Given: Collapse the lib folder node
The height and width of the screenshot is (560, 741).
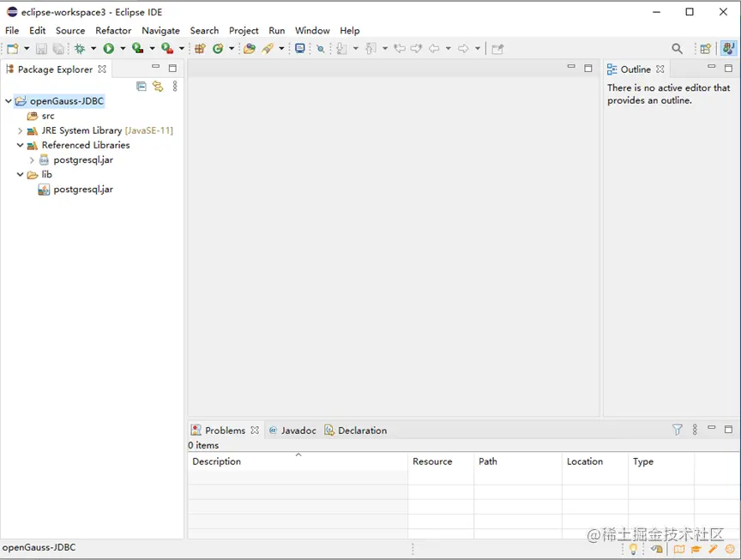Looking at the screenshot, I should [x=20, y=174].
